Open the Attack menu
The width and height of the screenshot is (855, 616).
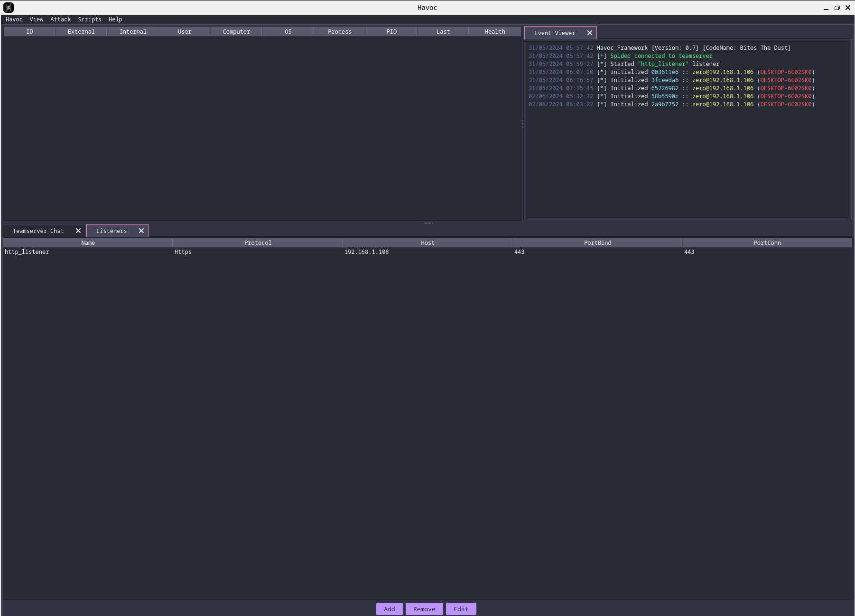click(61, 19)
